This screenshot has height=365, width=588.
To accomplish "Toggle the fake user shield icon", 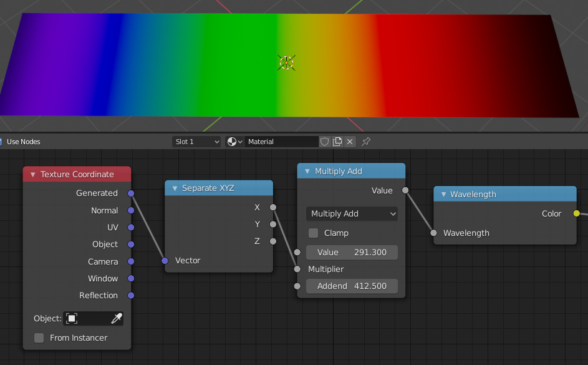I will [x=325, y=142].
